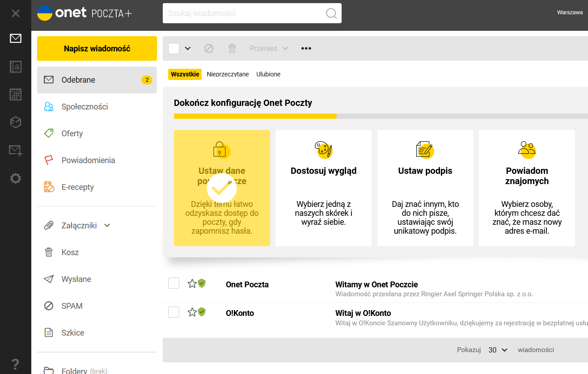Open settings gear icon in left rail

[16, 179]
